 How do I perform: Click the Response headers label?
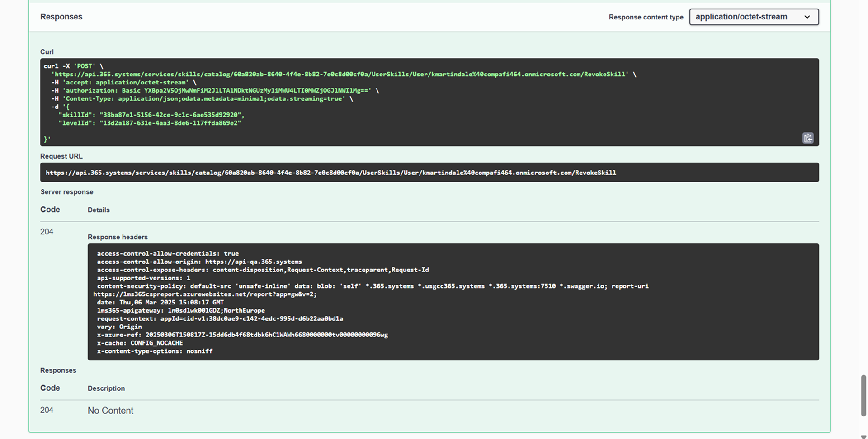coord(118,237)
